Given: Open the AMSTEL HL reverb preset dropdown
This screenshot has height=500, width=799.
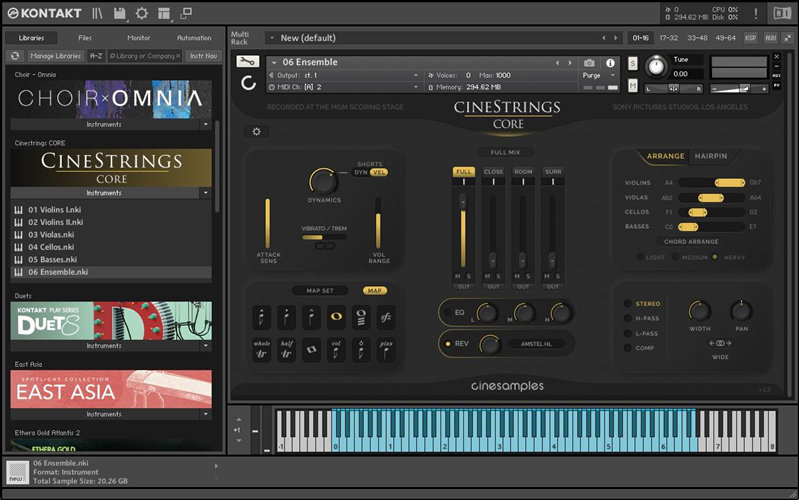Looking at the screenshot, I should (x=539, y=344).
